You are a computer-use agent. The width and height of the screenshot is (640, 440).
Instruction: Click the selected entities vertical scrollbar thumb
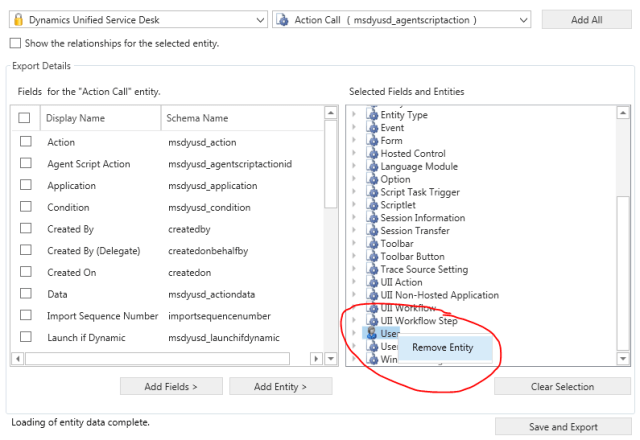[623, 273]
